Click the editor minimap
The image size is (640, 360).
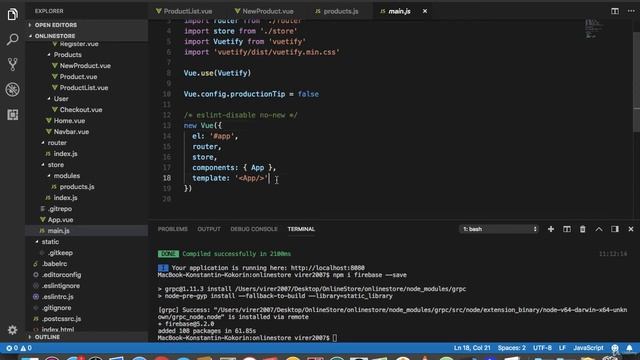pos(593,29)
